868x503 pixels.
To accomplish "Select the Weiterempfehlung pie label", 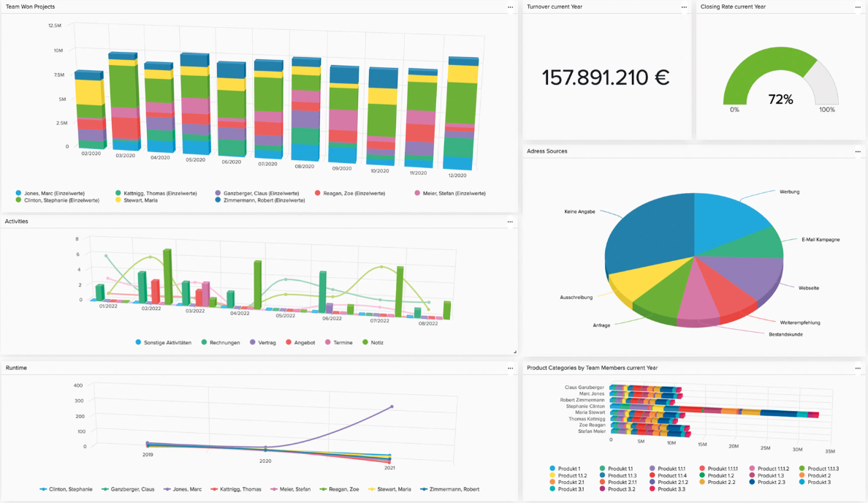I will 800,322.
